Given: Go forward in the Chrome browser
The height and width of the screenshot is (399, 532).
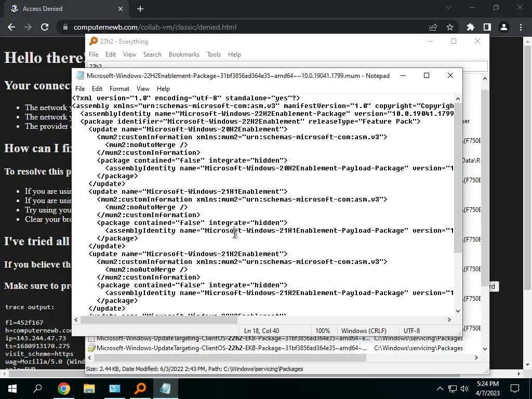Looking at the screenshot, I should pos(28,27).
